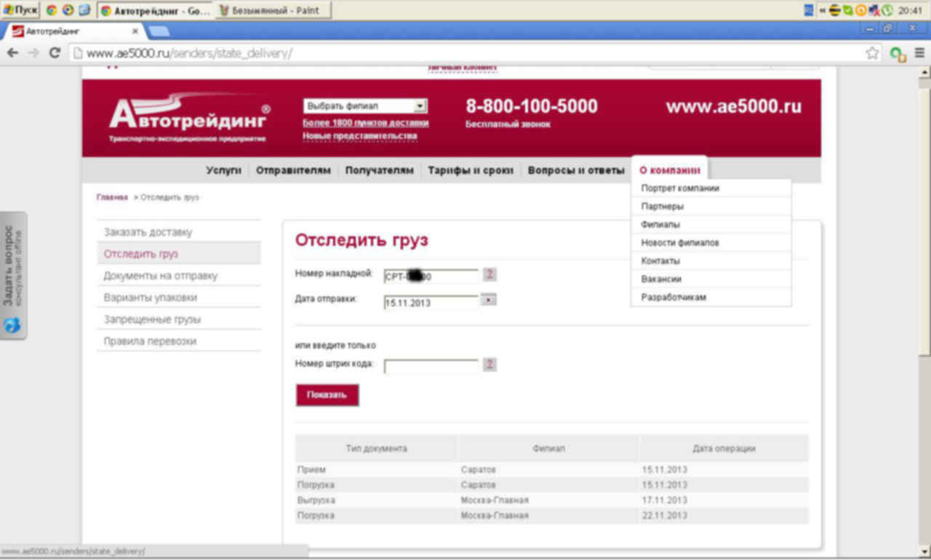Click the Автотрейдинг company logo
The height and width of the screenshot is (560, 931).
[x=189, y=116]
